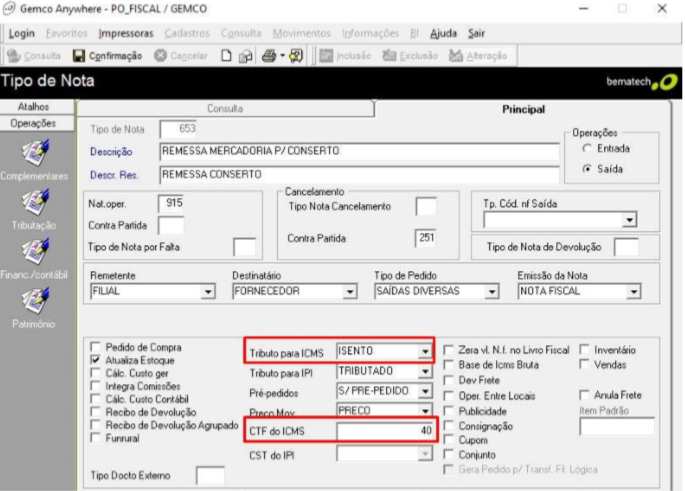Click the Descr. Res. input field
The image size is (685, 491).
pyautogui.click(x=359, y=175)
